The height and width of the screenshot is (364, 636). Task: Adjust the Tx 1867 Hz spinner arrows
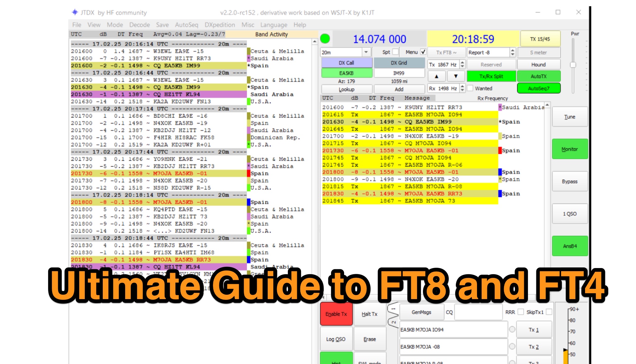pyautogui.click(x=462, y=64)
